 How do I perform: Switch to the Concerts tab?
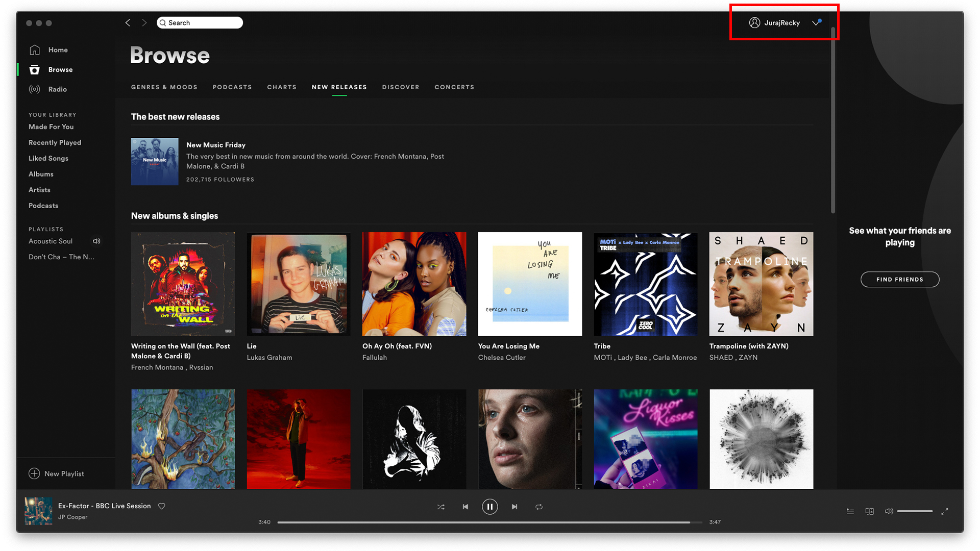pyautogui.click(x=454, y=87)
